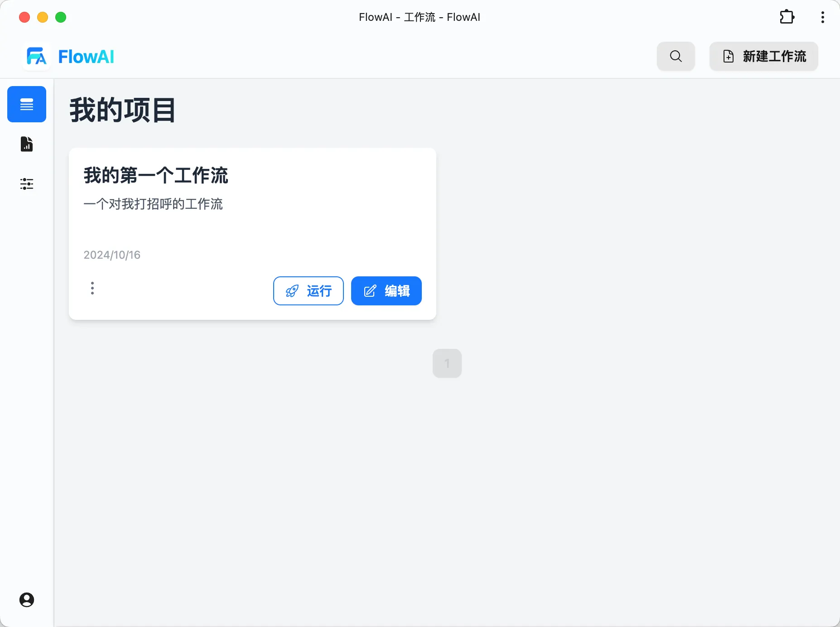Screen dimensions: 840x627
Task: Click the FlowAI logo icon
Action: pos(37,57)
